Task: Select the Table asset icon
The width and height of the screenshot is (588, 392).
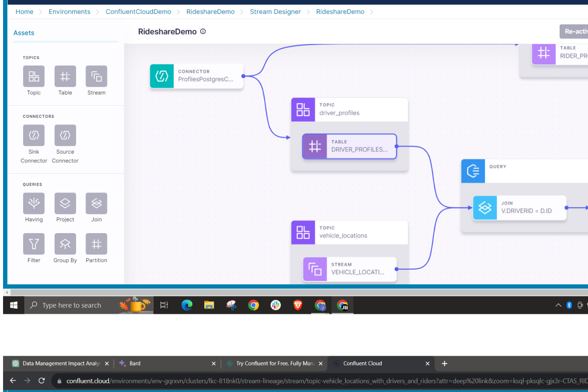Action: tap(65, 76)
